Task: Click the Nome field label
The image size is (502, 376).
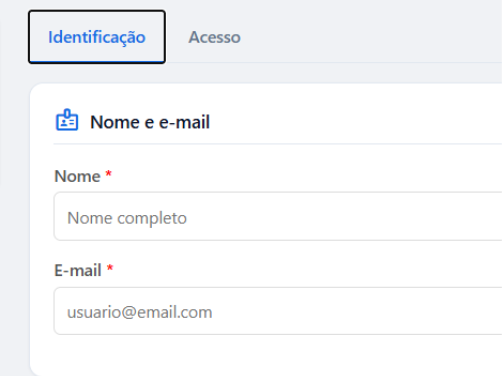Action: tap(77, 176)
